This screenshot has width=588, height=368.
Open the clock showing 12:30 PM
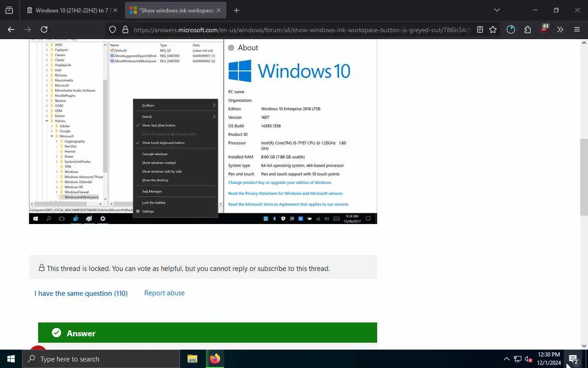pyautogui.click(x=549, y=359)
